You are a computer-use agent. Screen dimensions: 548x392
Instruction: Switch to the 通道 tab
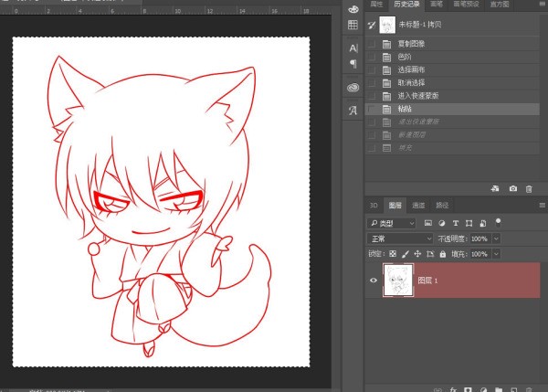(x=418, y=206)
